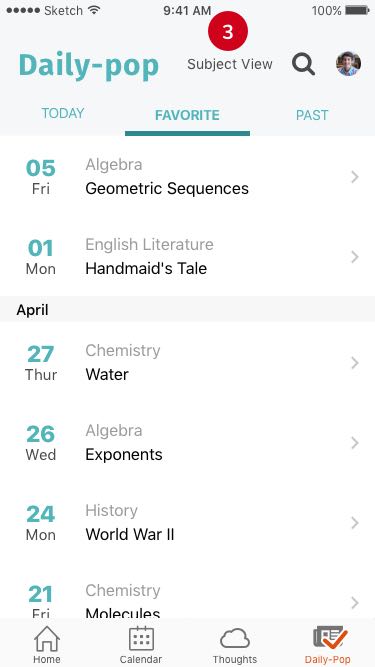Open the History World War II entry
The width and height of the screenshot is (375, 667).
[x=188, y=523]
